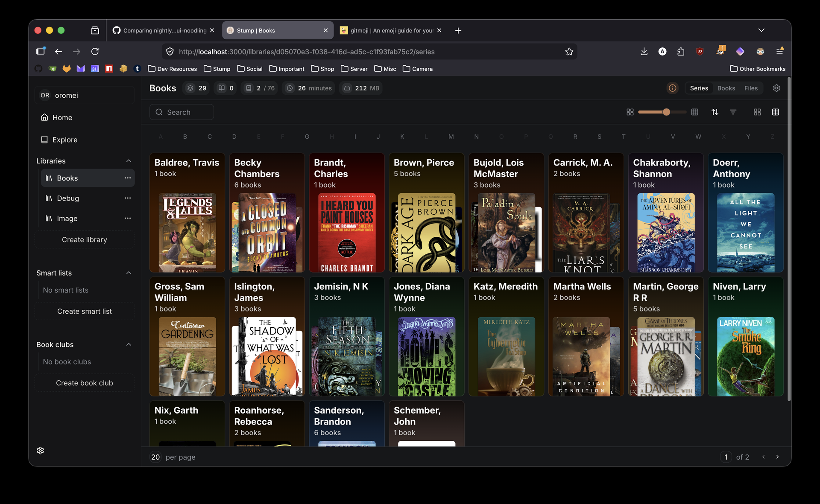Open the Jemisin, N K series card

coord(347,336)
